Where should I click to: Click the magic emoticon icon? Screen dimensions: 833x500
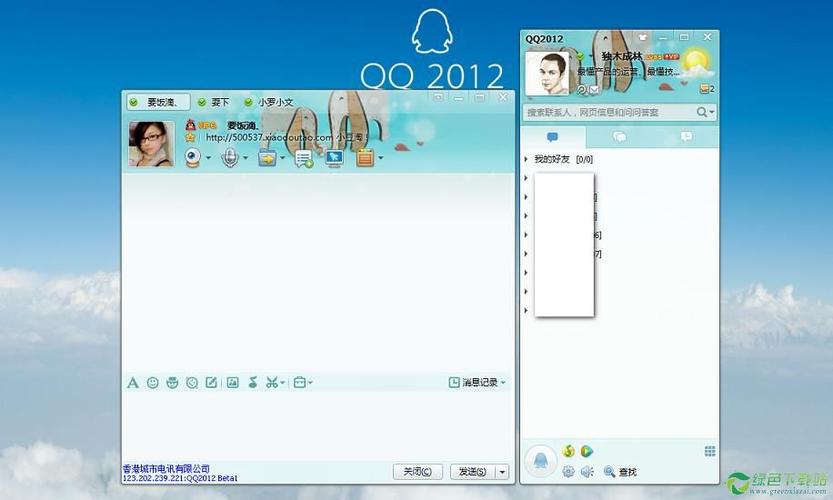(x=172, y=383)
